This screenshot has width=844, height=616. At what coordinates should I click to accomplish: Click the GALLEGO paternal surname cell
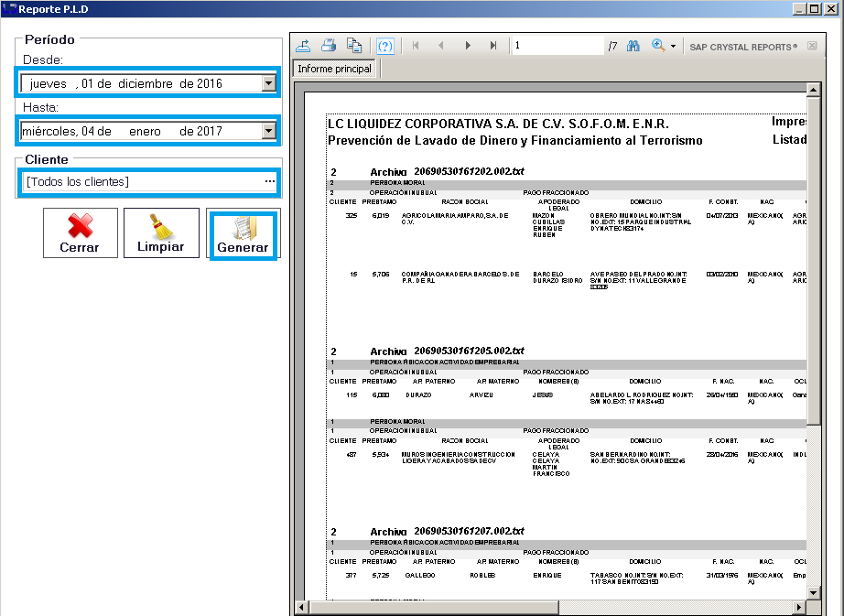420,575
